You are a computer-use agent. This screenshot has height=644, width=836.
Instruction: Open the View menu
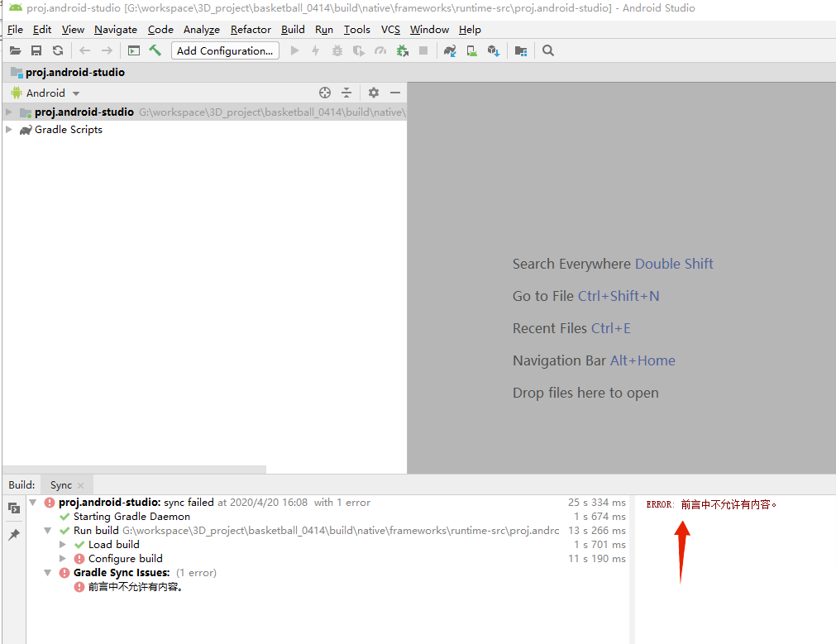[x=73, y=29]
